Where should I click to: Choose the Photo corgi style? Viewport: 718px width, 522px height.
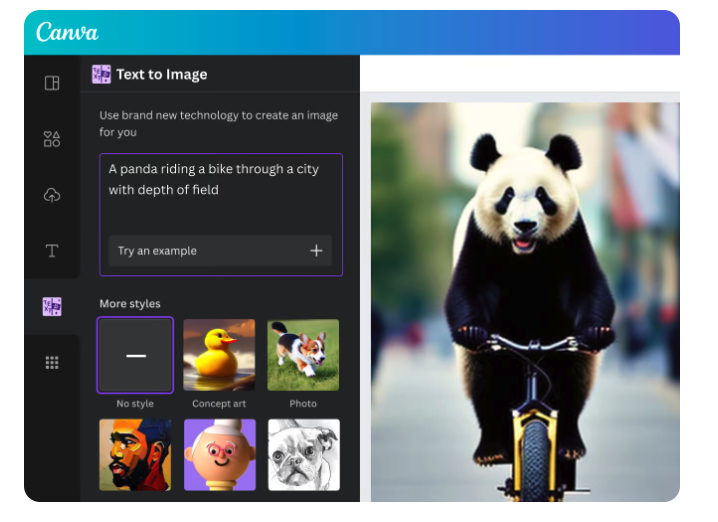tap(303, 355)
